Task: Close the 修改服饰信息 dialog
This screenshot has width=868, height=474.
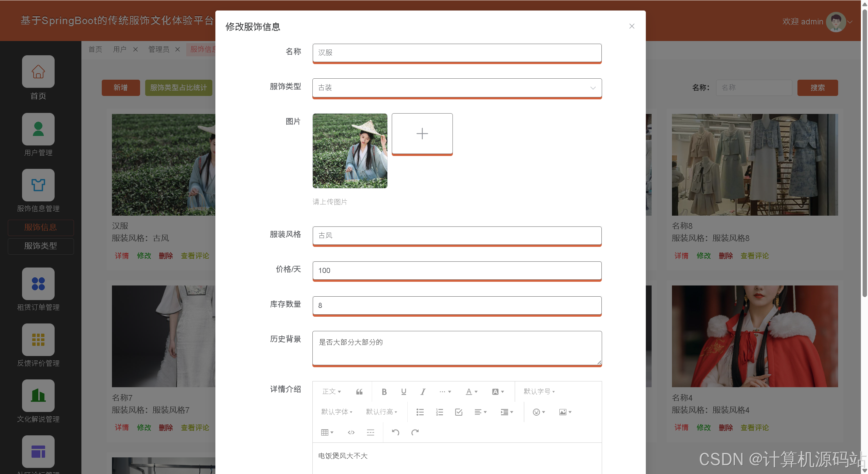Action: point(632,26)
